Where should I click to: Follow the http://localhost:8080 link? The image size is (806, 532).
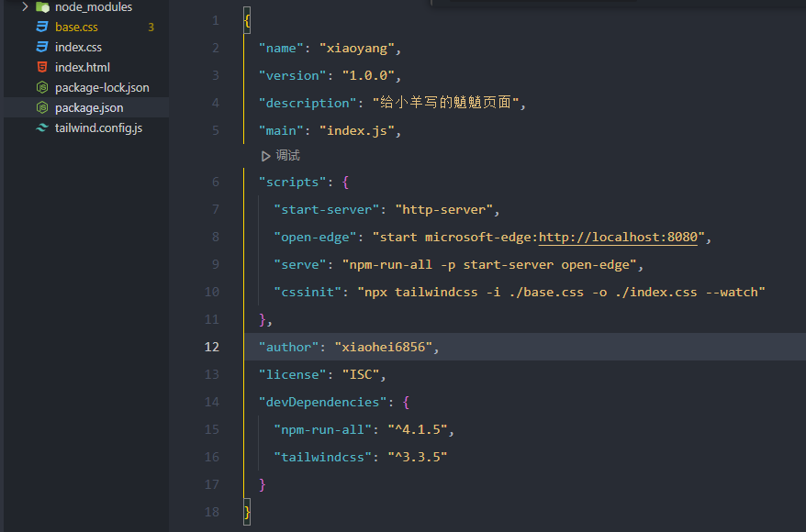(619, 238)
